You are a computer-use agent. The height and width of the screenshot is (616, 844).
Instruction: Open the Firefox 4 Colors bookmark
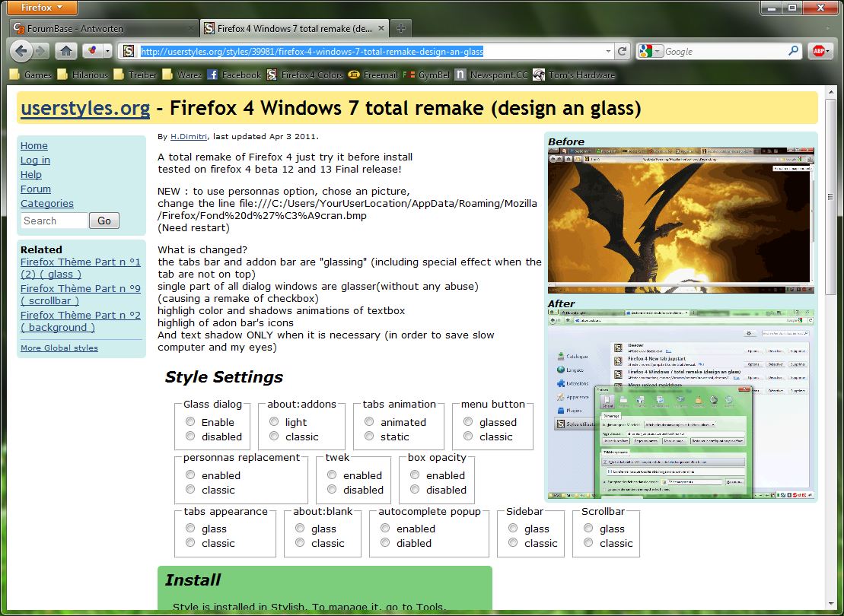click(x=305, y=75)
